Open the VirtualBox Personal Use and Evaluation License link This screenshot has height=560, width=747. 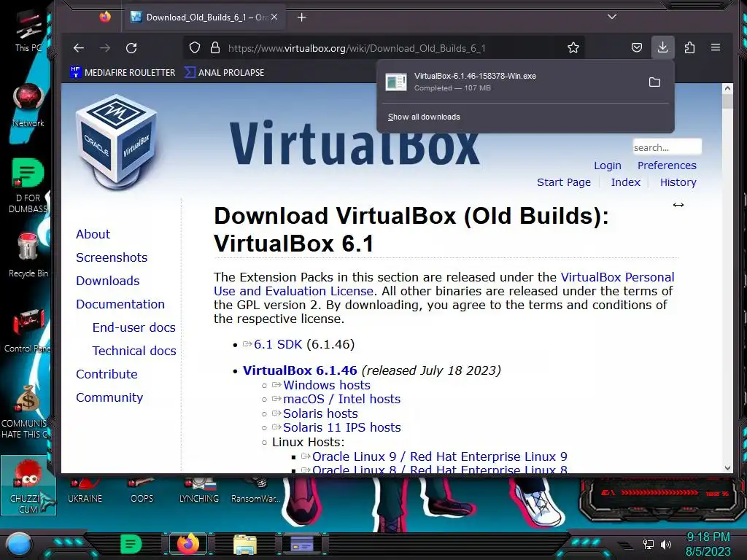(x=444, y=284)
